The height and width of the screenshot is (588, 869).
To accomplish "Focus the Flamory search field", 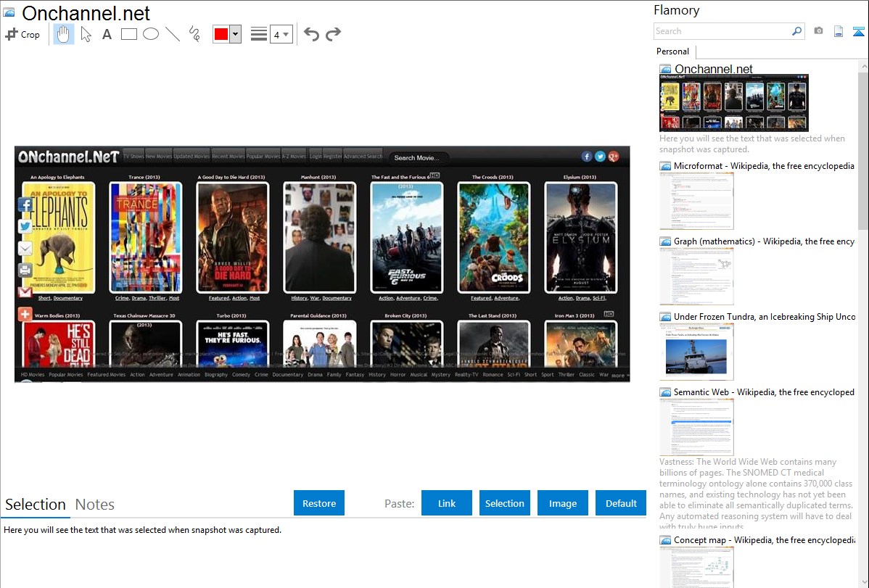I will [722, 31].
